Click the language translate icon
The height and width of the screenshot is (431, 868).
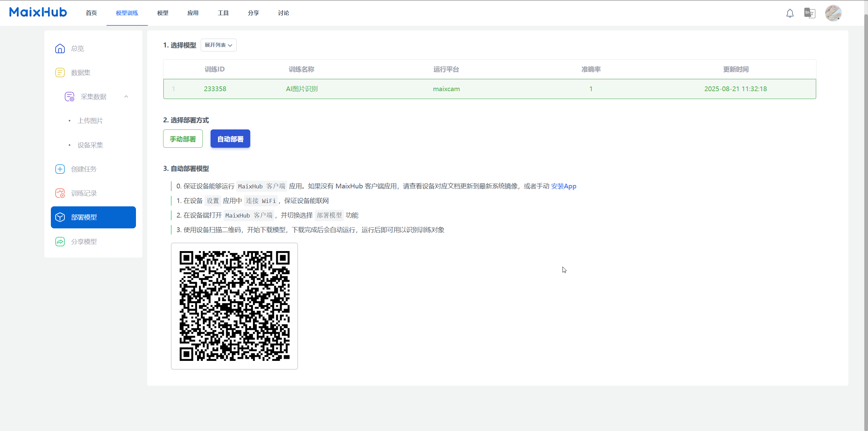[809, 13]
